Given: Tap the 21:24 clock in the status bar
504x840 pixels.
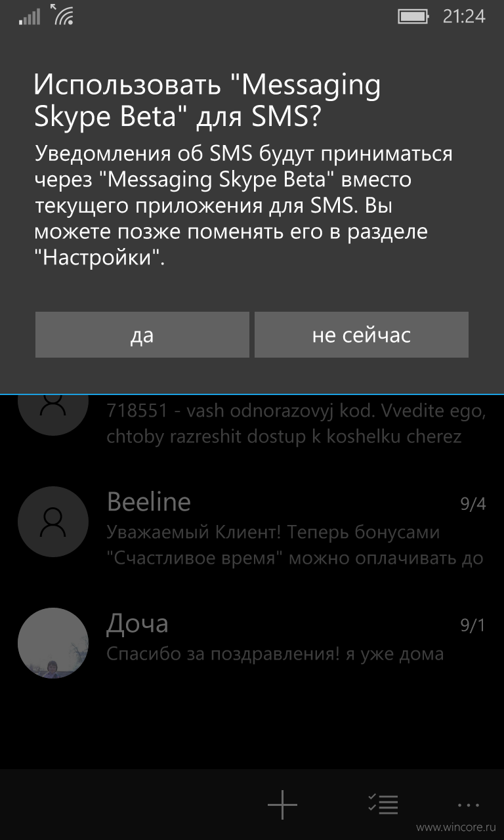Looking at the screenshot, I should point(464,16).
